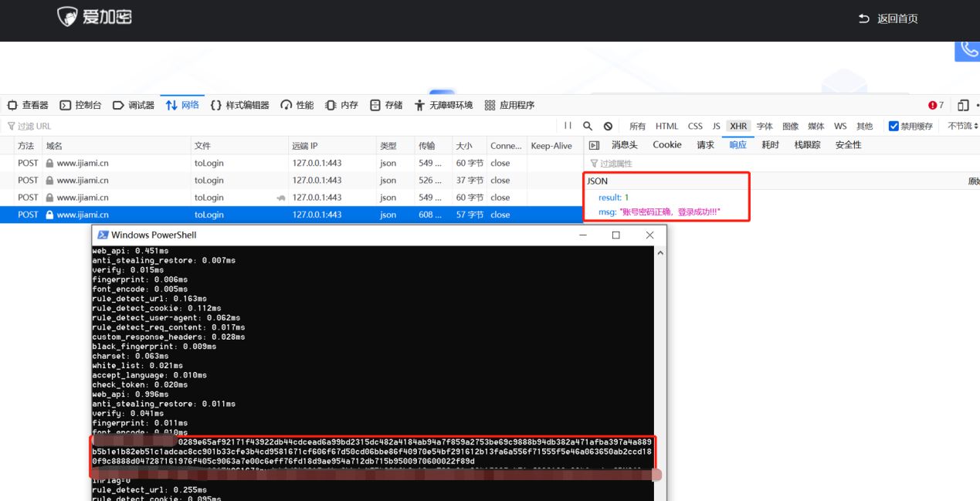The width and height of the screenshot is (980, 501).
Task: Collapse the request details pane toggle icon
Action: pos(594,145)
